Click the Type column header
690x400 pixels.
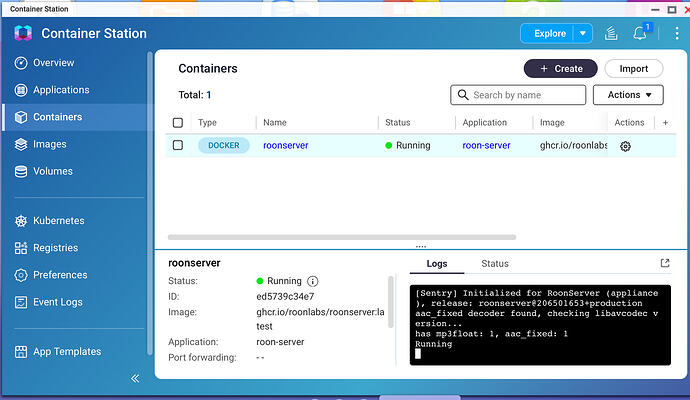207,123
